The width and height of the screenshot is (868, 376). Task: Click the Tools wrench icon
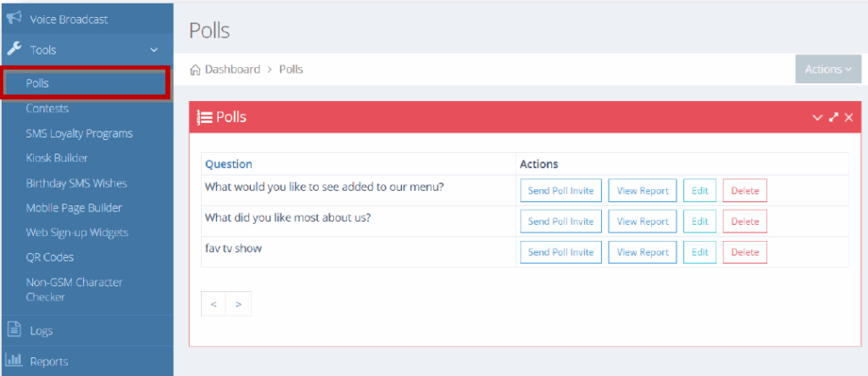[x=14, y=48]
